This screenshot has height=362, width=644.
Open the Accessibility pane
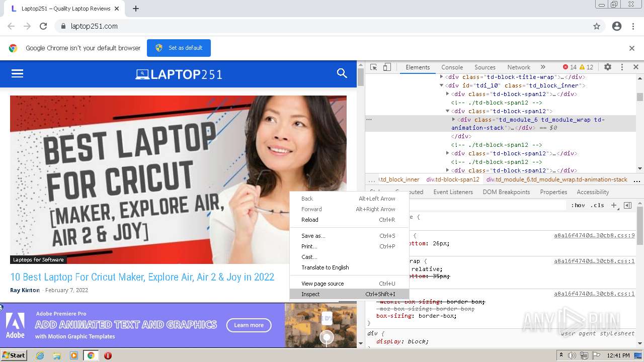[593, 192]
